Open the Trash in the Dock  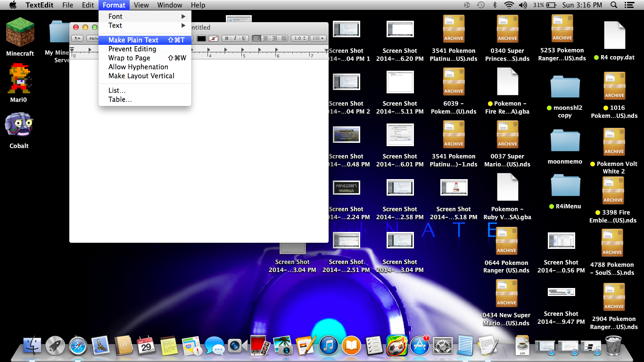[x=613, y=346]
